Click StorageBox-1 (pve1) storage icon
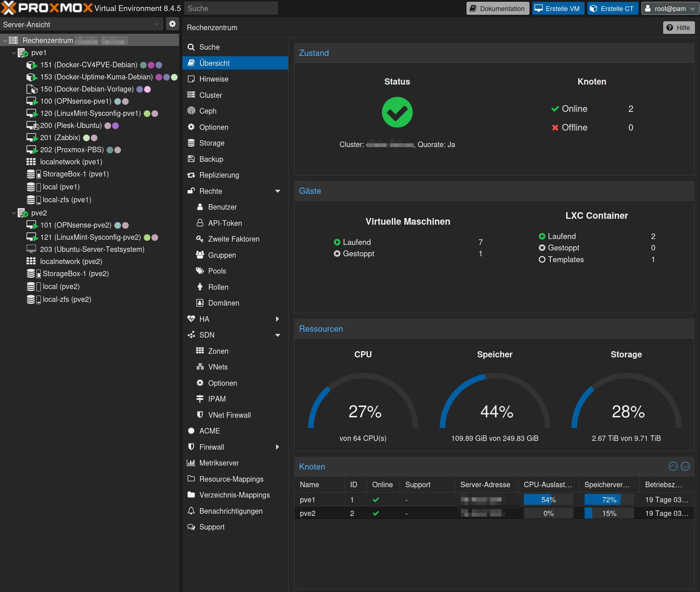The height and width of the screenshot is (592, 700). [33, 174]
